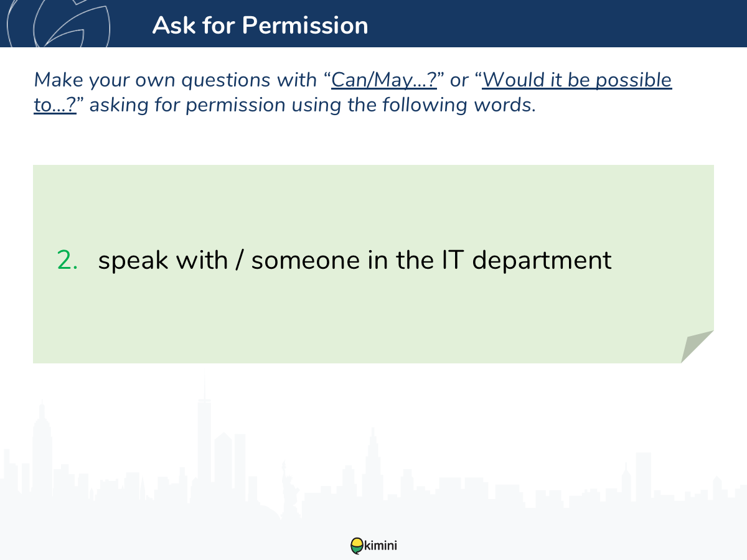Click the Empire State Building silhouette at left
Image resolution: width=747 pixels, height=560 pixels.
tap(42, 448)
